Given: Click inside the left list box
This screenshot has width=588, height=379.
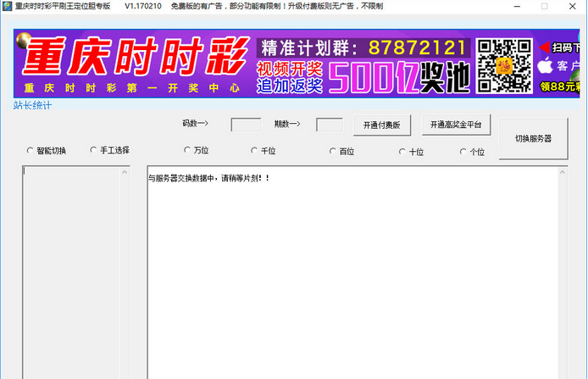Looking at the screenshot, I should point(72,272).
